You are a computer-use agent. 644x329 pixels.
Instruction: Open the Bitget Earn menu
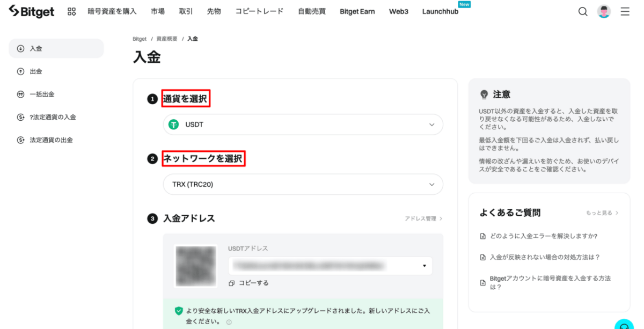[357, 11]
